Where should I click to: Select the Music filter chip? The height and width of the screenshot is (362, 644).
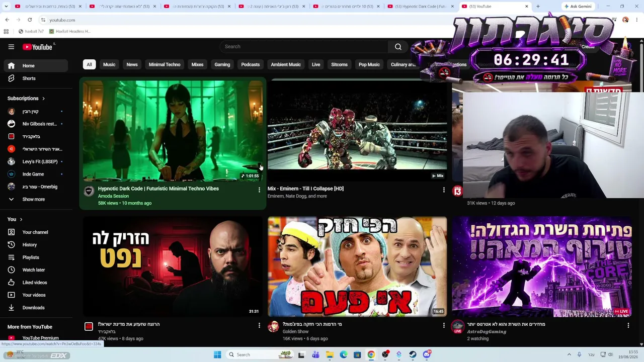coord(109,65)
